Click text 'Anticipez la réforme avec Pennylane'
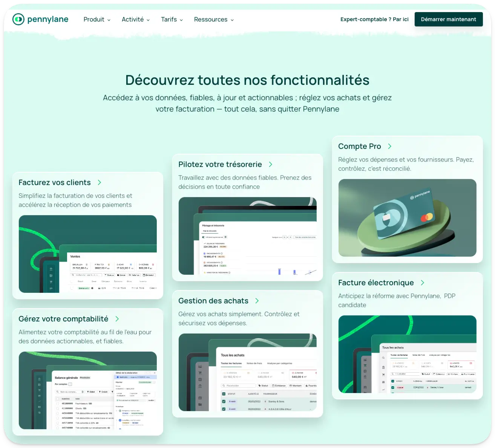The width and height of the screenshot is (495, 448). [x=389, y=296]
